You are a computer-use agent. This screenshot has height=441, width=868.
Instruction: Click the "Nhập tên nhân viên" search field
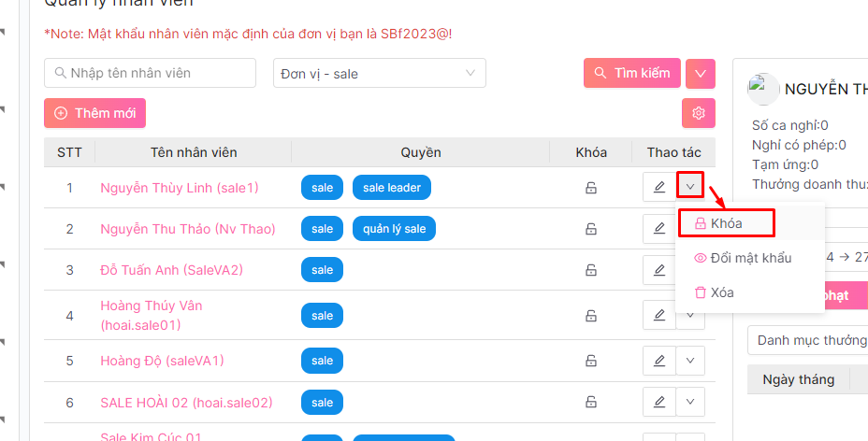[x=150, y=73]
